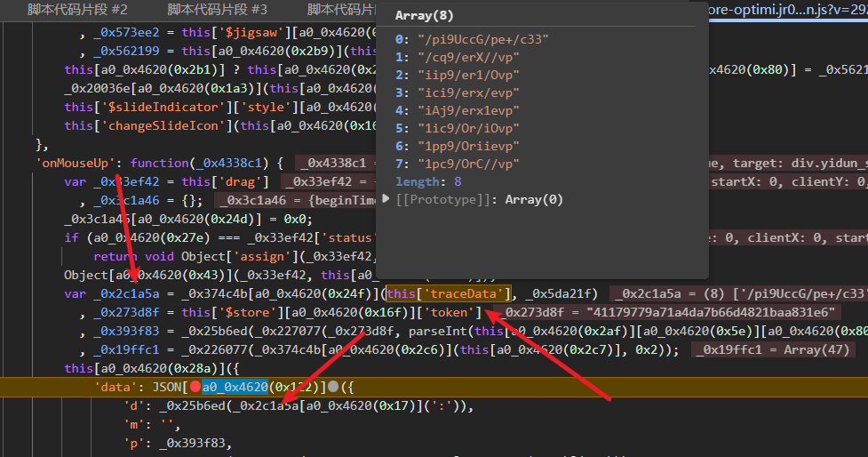Select array item 0 "/pi9UccG/pe+/c33"
The height and width of the screenshot is (457, 868).
point(482,39)
